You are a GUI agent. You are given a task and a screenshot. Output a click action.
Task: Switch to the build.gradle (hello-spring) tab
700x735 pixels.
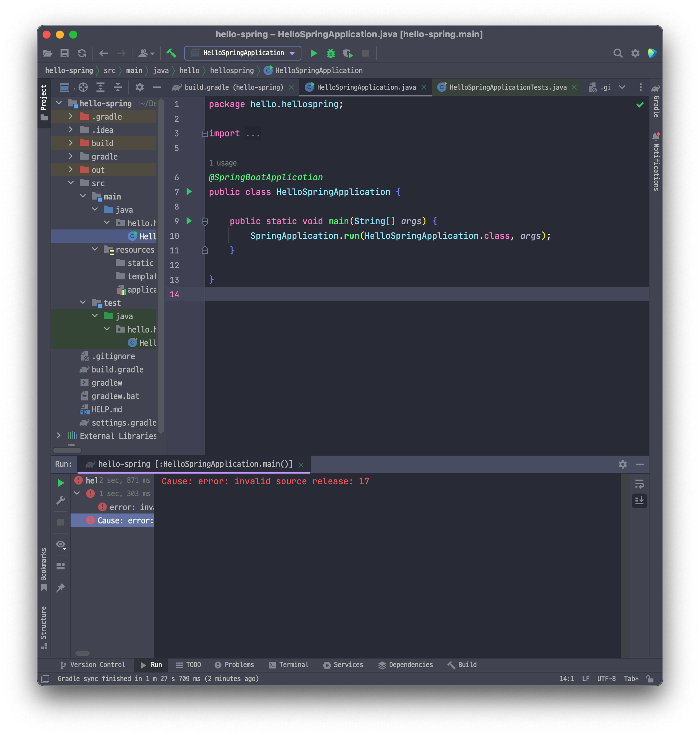click(x=234, y=87)
